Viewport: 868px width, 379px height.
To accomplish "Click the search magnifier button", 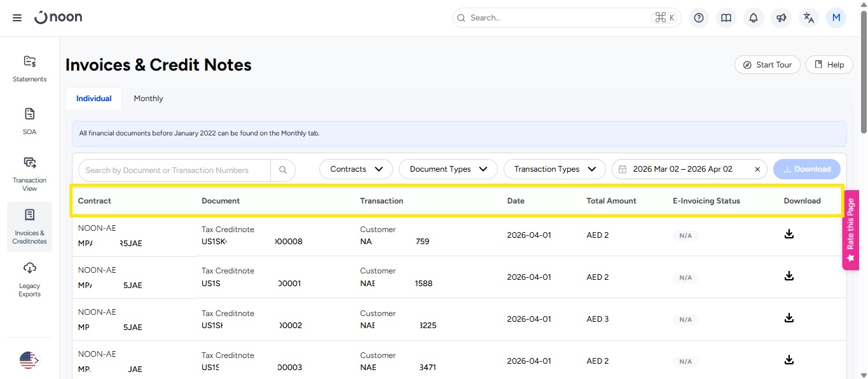I will point(283,170).
